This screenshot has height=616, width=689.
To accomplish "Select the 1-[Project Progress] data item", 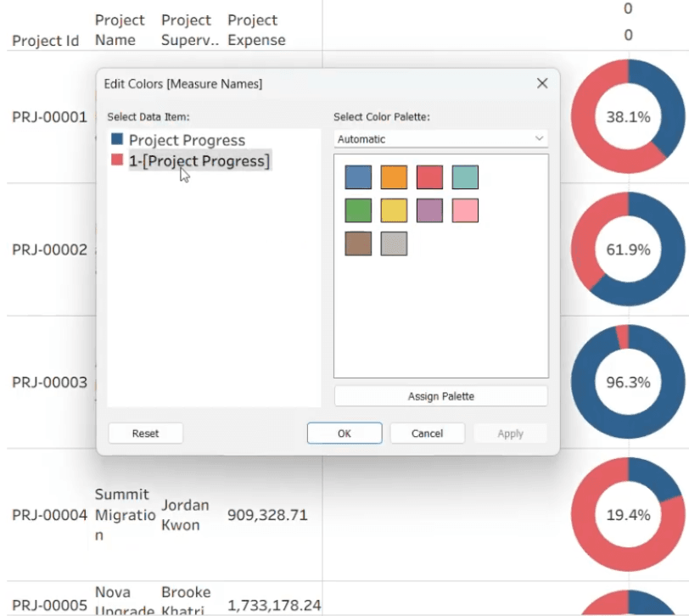I will pyautogui.click(x=199, y=161).
